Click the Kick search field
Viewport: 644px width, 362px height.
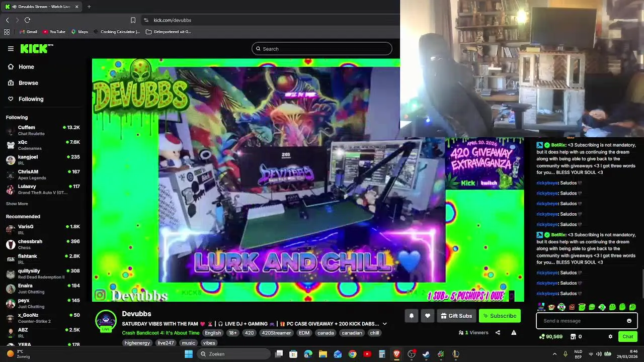click(322, 49)
